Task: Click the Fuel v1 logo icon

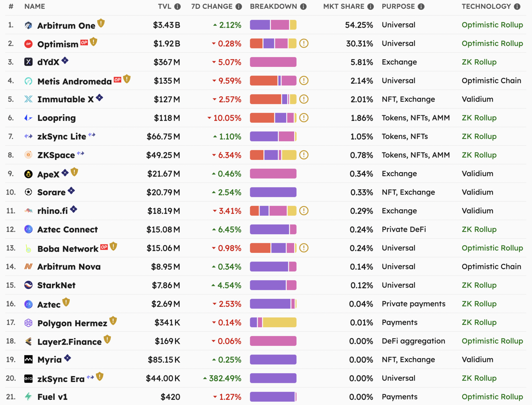Action: point(28,397)
